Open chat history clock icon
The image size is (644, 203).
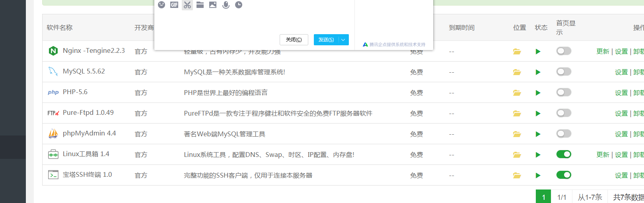239,5
